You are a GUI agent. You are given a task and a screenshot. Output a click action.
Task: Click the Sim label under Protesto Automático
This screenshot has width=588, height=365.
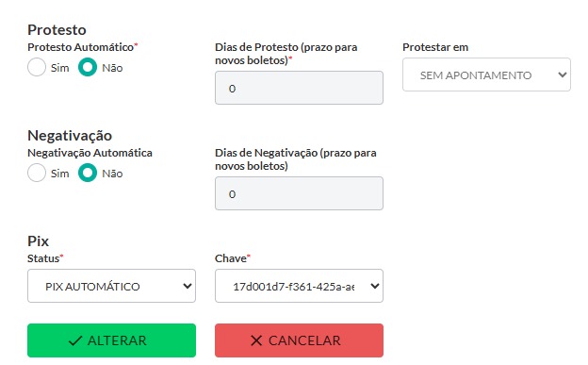[x=60, y=68]
